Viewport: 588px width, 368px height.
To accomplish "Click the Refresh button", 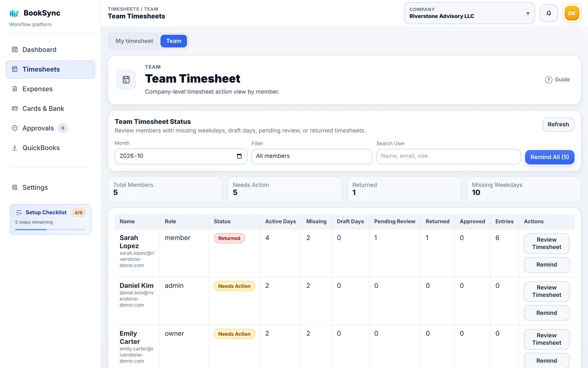I will coord(558,124).
